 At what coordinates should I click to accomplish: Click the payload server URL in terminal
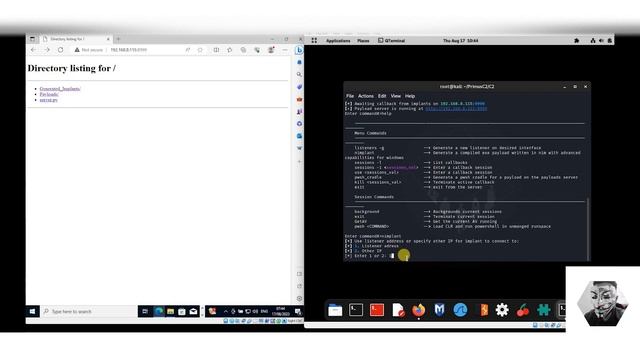(456, 109)
